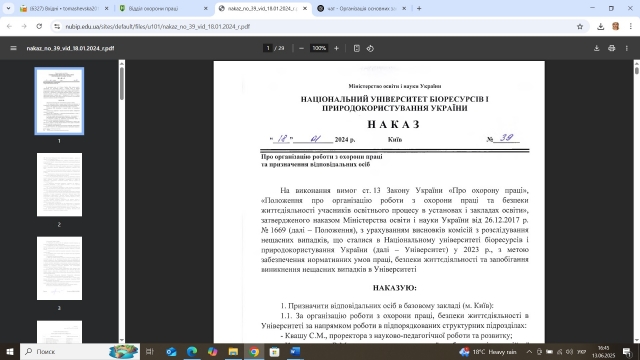Reload the current page
The height and width of the screenshot is (360, 640).
39,27
